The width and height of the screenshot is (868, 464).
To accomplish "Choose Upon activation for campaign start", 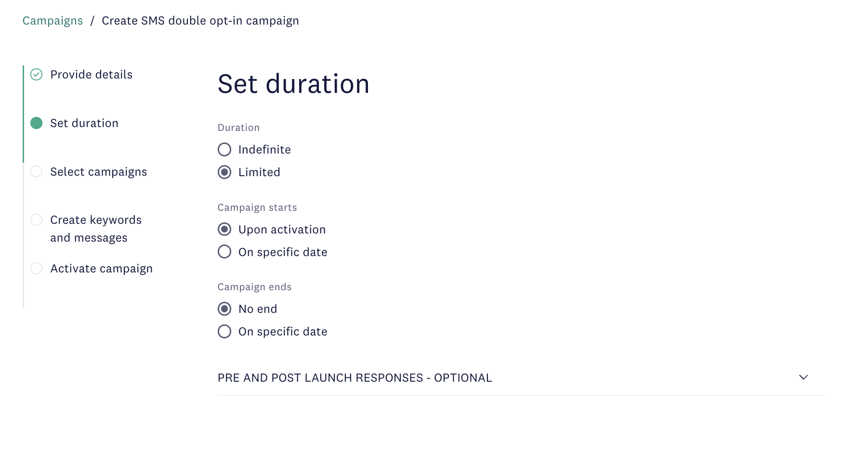I will coord(224,229).
